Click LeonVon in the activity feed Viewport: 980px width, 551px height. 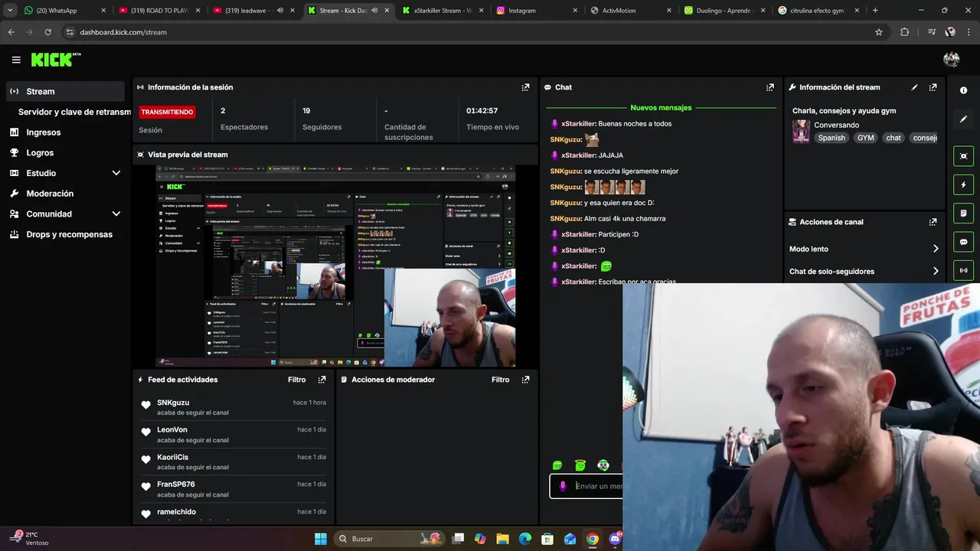172,429
